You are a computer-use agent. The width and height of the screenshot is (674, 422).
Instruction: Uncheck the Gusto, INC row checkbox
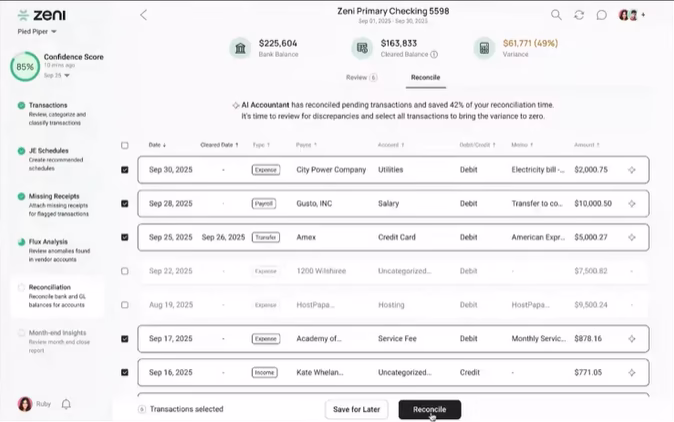(x=125, y=203)
